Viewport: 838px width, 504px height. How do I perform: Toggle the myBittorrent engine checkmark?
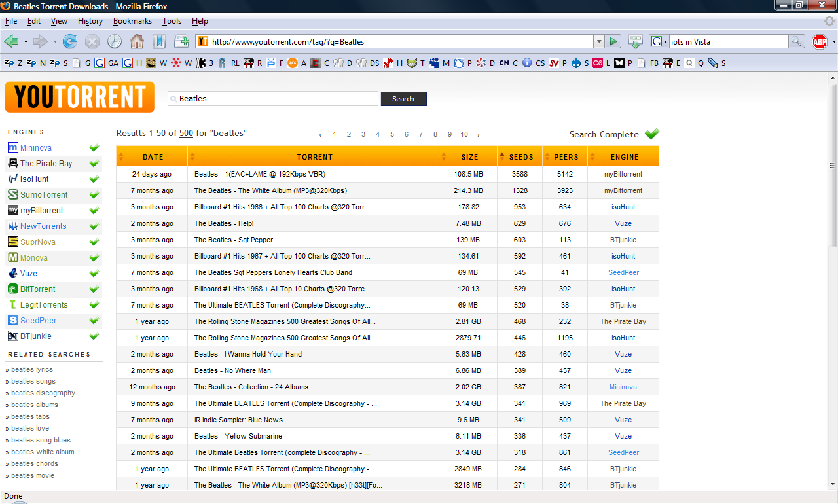[94, 211]
